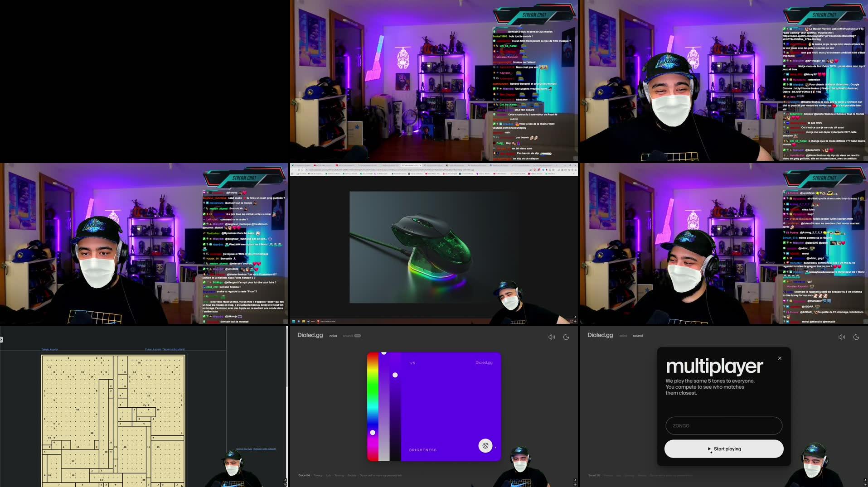Open Chrome's three-dot menu

pyautogui.click(x=576, y=170)
